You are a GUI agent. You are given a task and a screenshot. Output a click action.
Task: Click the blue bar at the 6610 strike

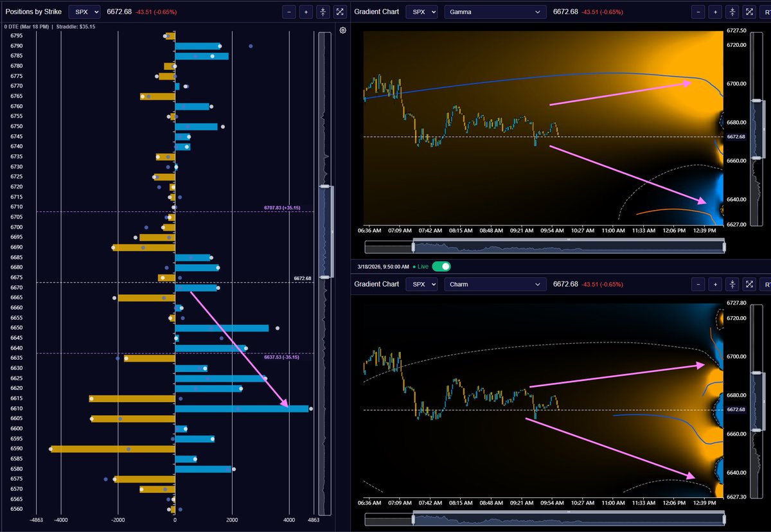(242, 409)
